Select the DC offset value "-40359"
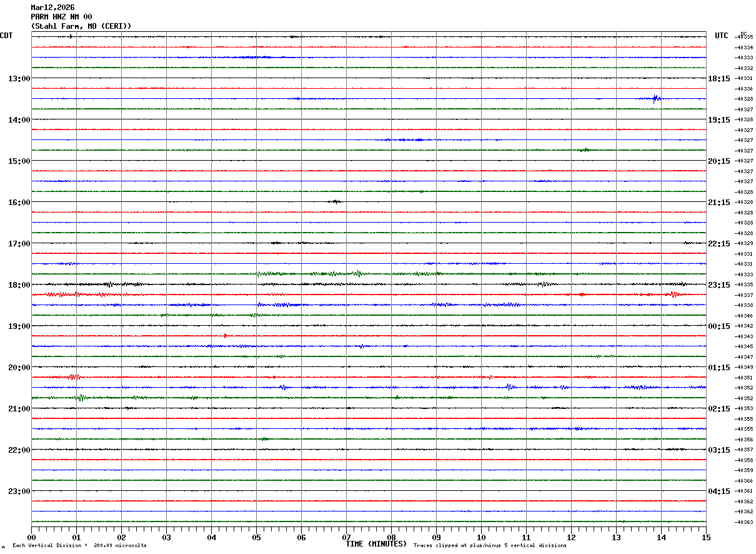The height and width of the screenshot is (554, 756). [744, 470]
